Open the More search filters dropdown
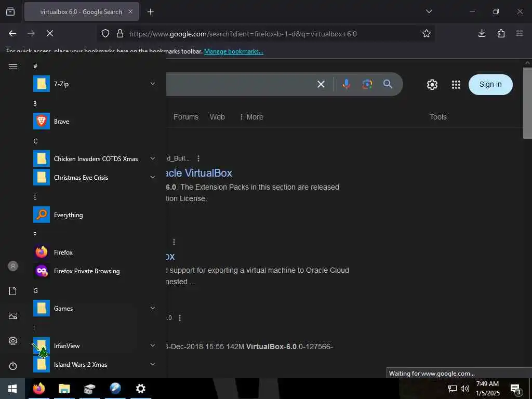 (251, 117)
